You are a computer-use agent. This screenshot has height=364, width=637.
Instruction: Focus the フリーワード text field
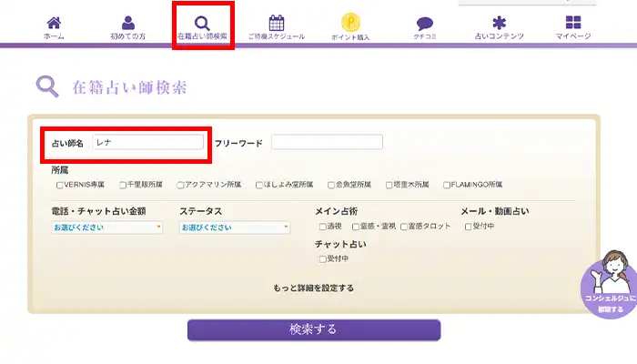click(327, 142)
